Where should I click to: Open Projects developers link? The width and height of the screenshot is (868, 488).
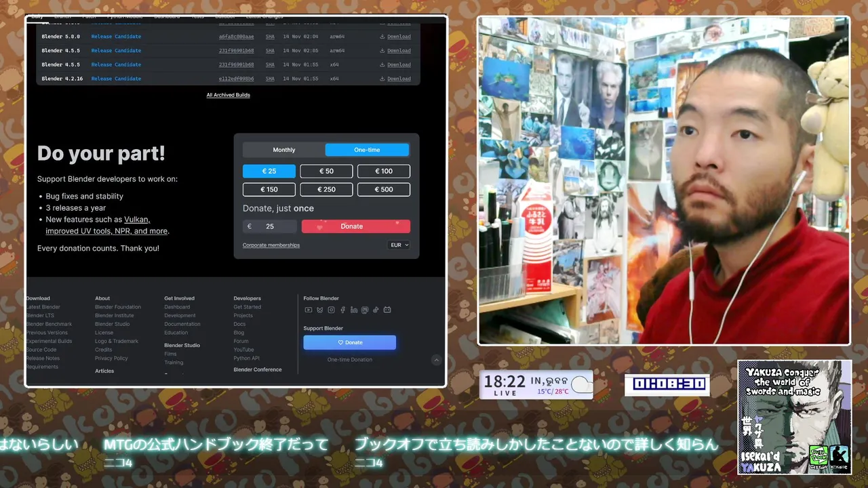click(x=243, y=316)
